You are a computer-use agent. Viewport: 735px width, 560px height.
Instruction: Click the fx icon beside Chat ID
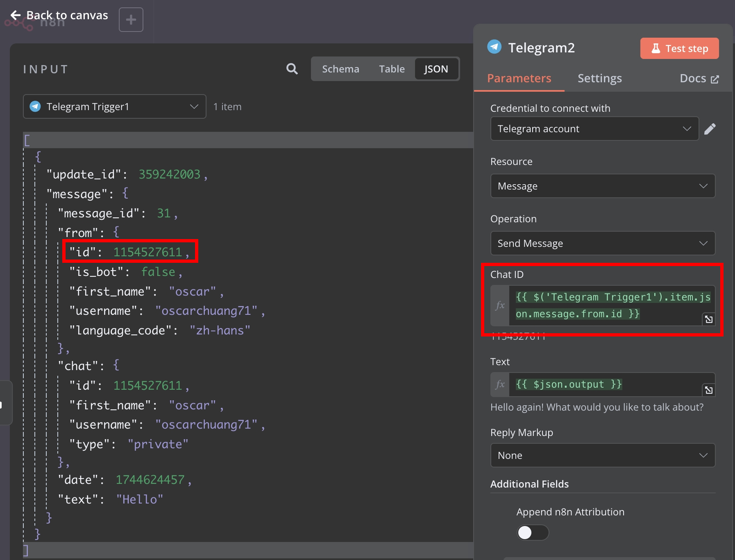click(x=500, y=305)
